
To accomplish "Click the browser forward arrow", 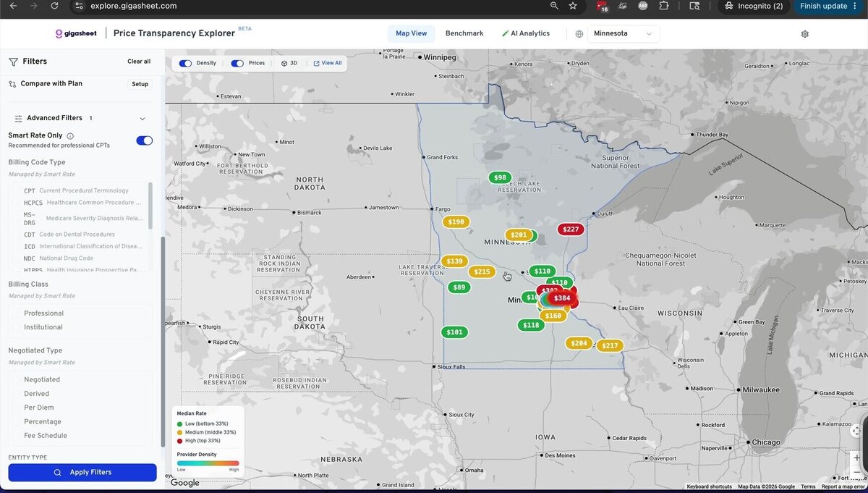I will pyautogui.click(x=33, y=6).
